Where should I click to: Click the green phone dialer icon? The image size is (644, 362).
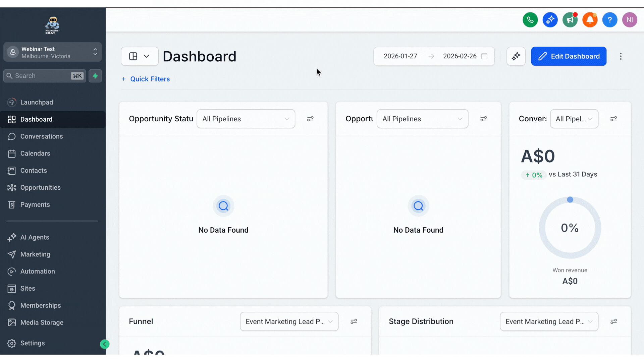(530, 20)
